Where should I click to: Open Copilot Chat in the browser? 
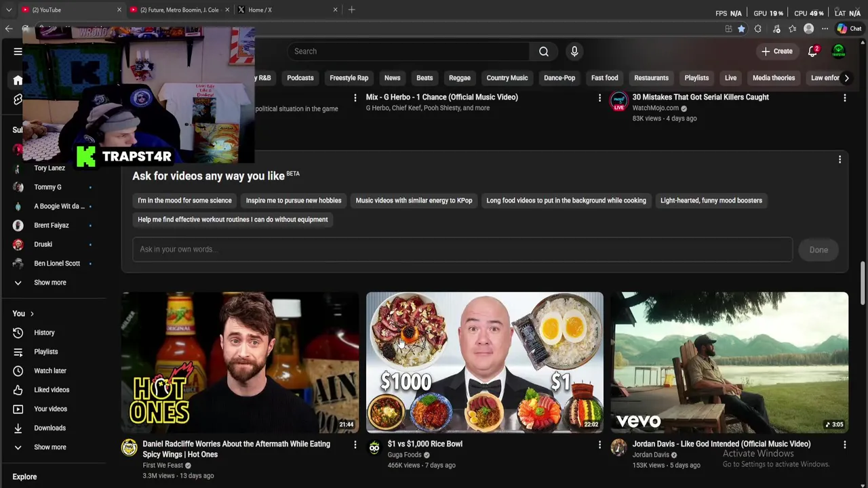point(849,28)
